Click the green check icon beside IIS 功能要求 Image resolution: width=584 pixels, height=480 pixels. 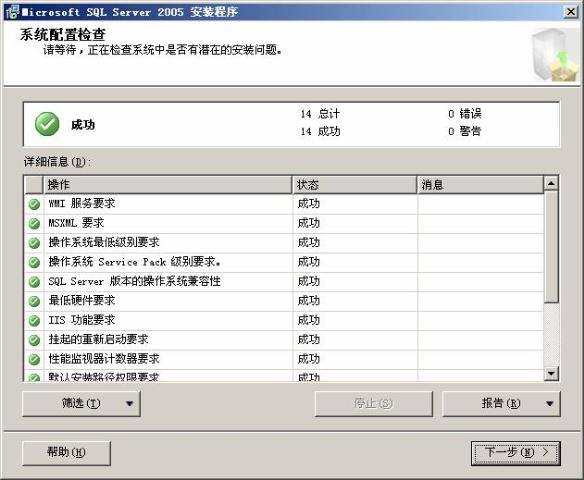(34, 321)
